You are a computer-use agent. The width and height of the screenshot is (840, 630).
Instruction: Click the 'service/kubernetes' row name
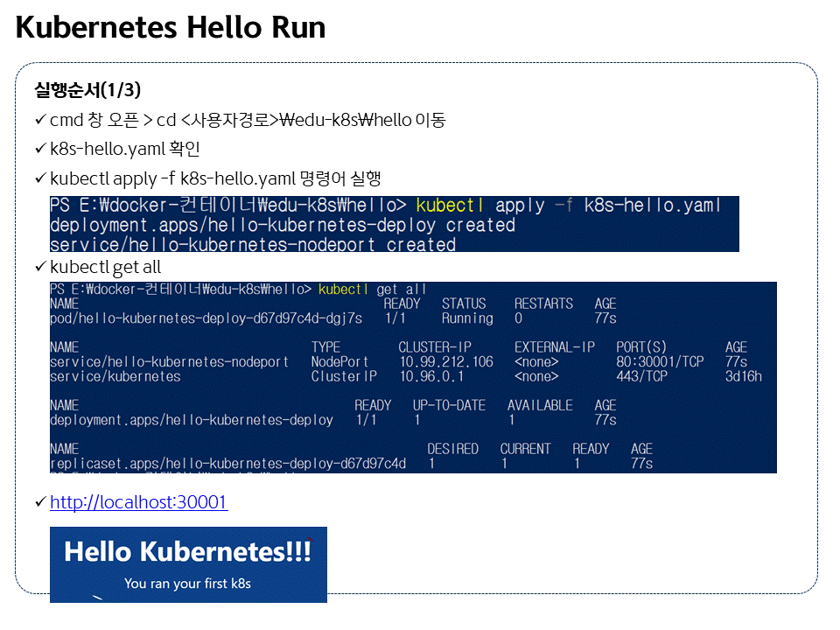(115, 376)
